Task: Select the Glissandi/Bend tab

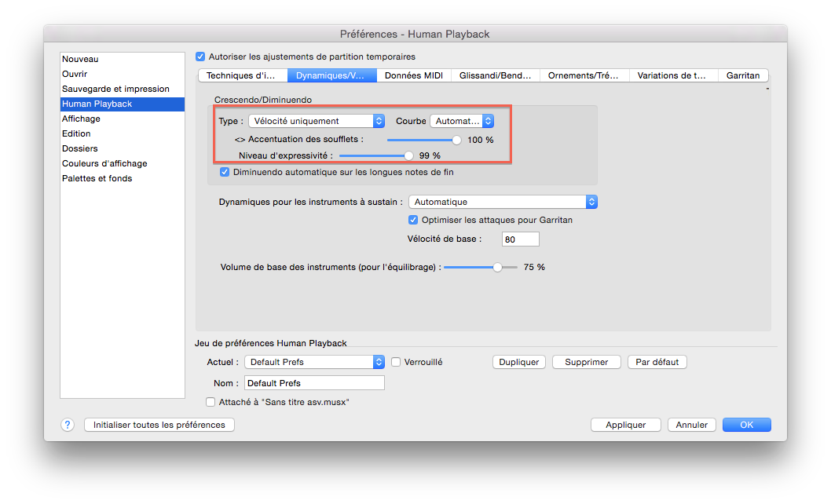Action: [495, 76]
